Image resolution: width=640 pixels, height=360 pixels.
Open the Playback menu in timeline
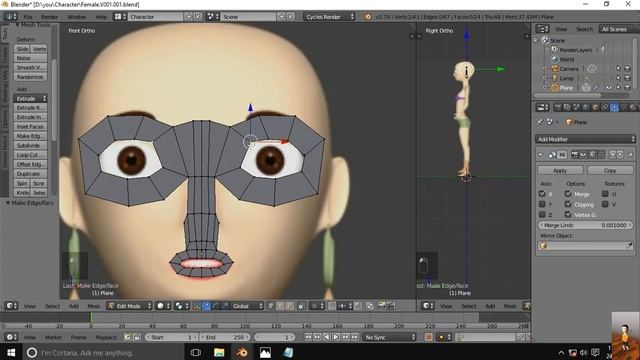[x=106, y=337]
